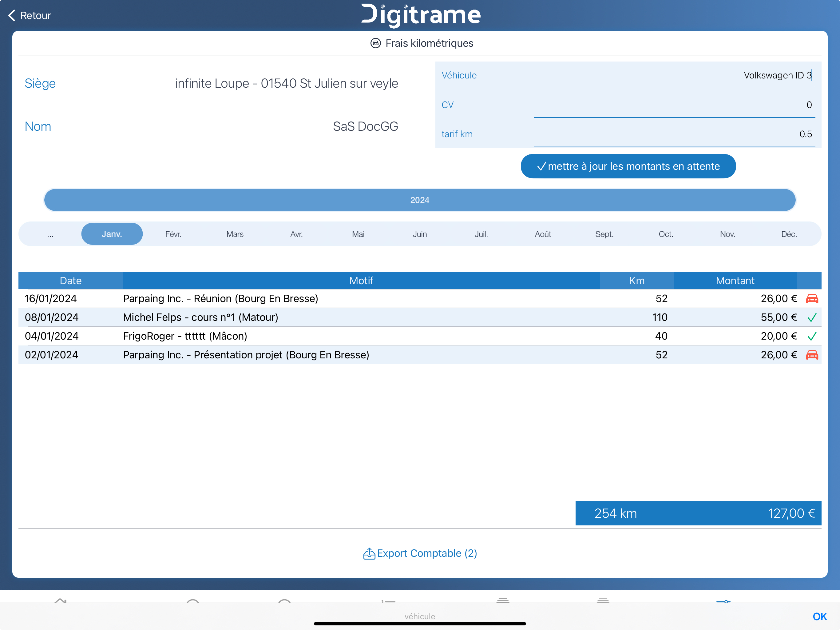Screen dimensions: 840x630
Task: Edit the tarif km input field
Action: [674, 134]
